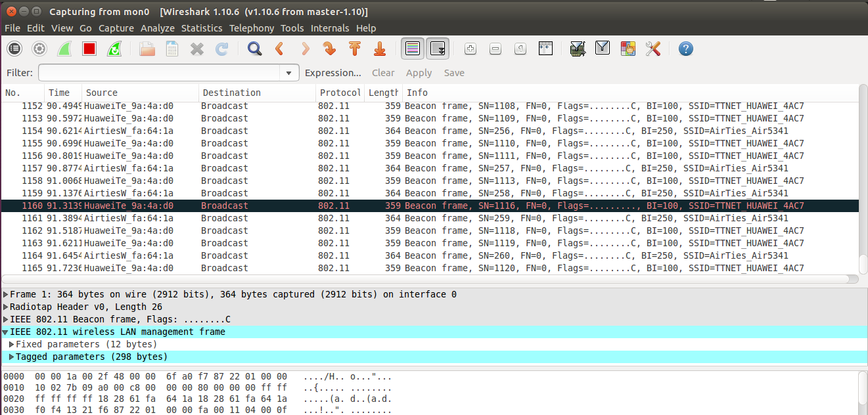
Task: Click in the Filter text field
Action: tap(158, 73)
